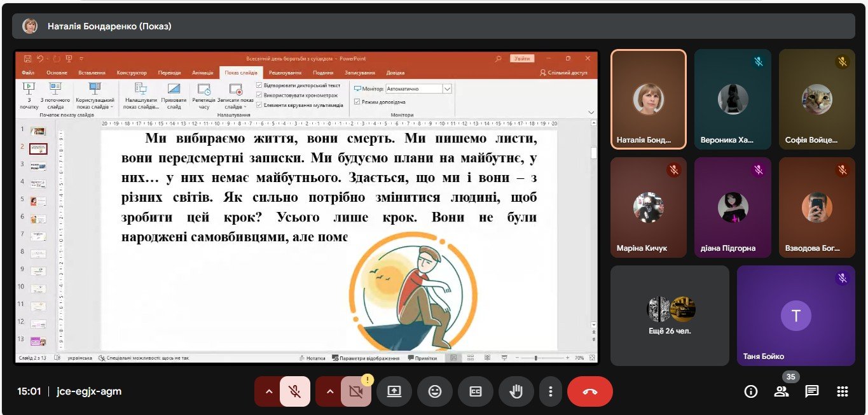868x415 pixels.
Task: Unmute the microphone in the call bar
Action: click(x=295, y=391)
